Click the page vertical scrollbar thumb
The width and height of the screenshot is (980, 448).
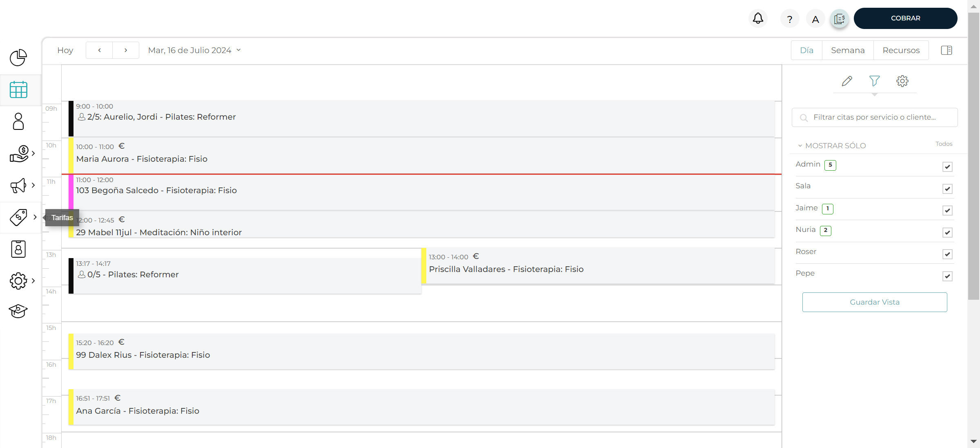(x=973, y=156)
